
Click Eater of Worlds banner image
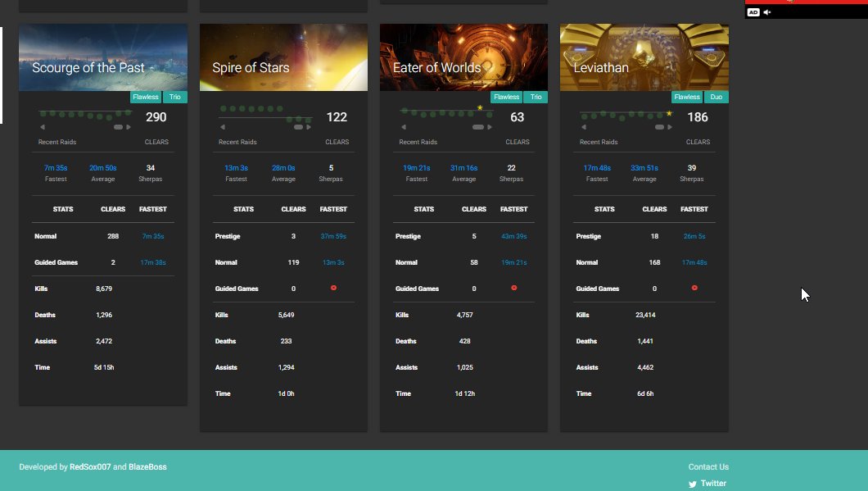tap(464, 57)
